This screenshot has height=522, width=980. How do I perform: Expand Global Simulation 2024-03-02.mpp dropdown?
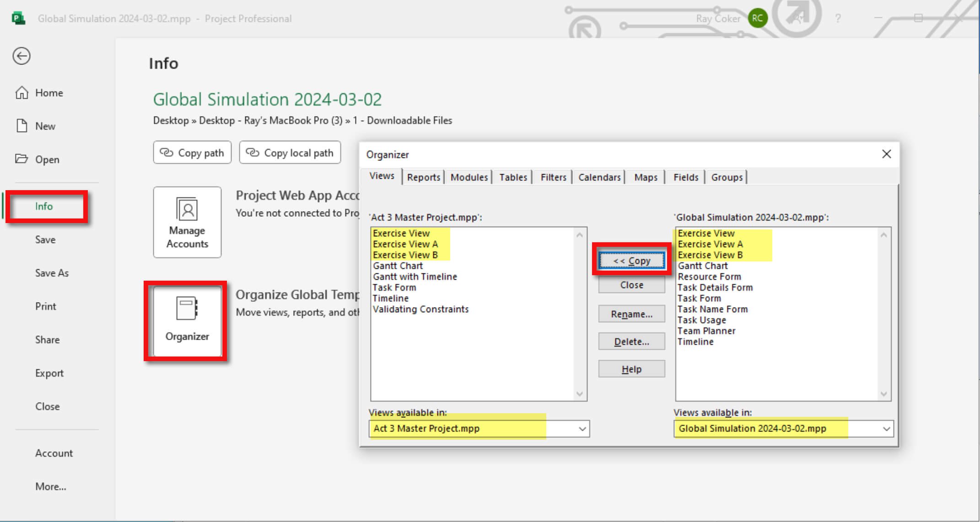[x=886, y=429]
